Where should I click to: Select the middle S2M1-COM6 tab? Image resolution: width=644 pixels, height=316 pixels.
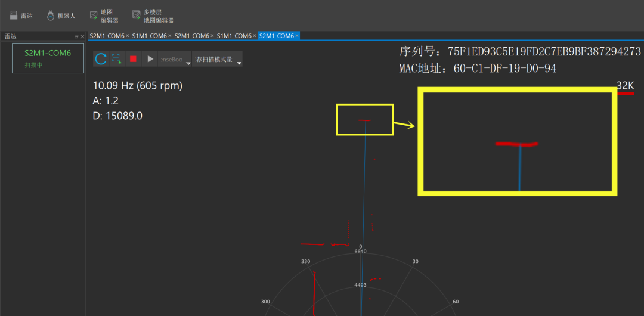[191, 36]
